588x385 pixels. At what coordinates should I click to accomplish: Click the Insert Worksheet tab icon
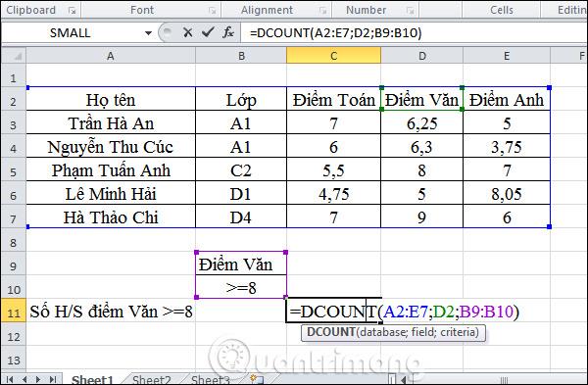(x=257, y=379)
